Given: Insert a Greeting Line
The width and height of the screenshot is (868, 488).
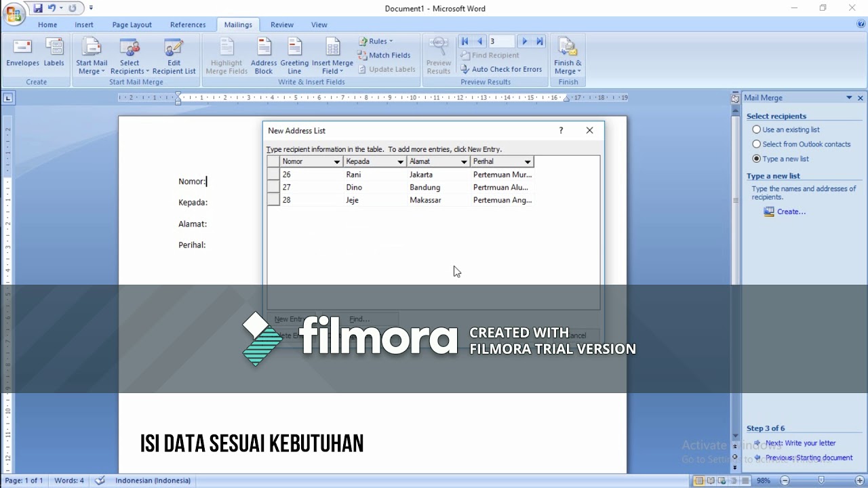Looking at the screenshot, I should pyautogui.click(x=294, y=56).
